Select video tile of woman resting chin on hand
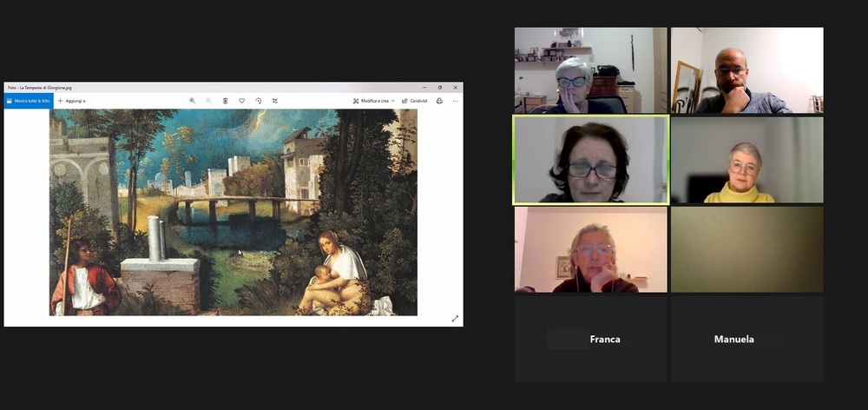 (x=590, y=249)
